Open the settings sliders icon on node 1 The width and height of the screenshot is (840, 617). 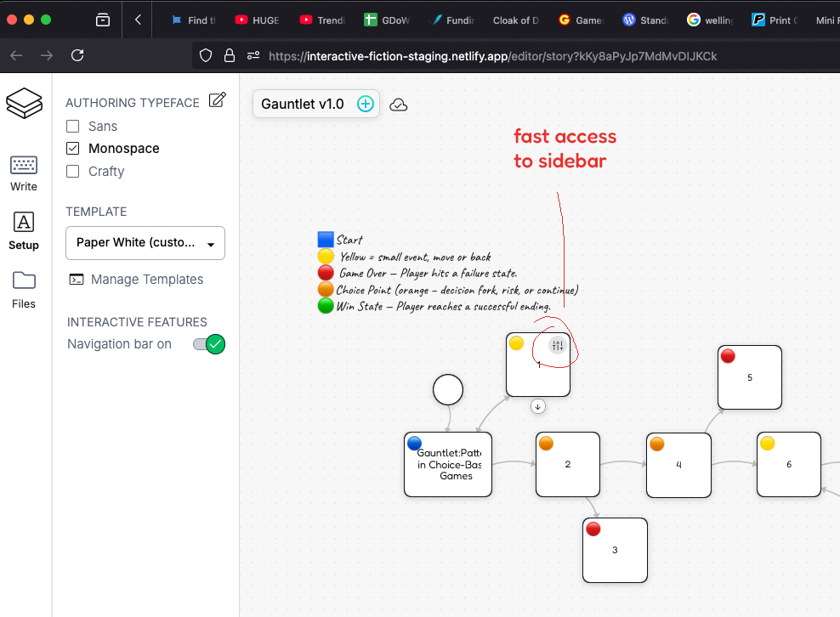(x=557, y=345)
